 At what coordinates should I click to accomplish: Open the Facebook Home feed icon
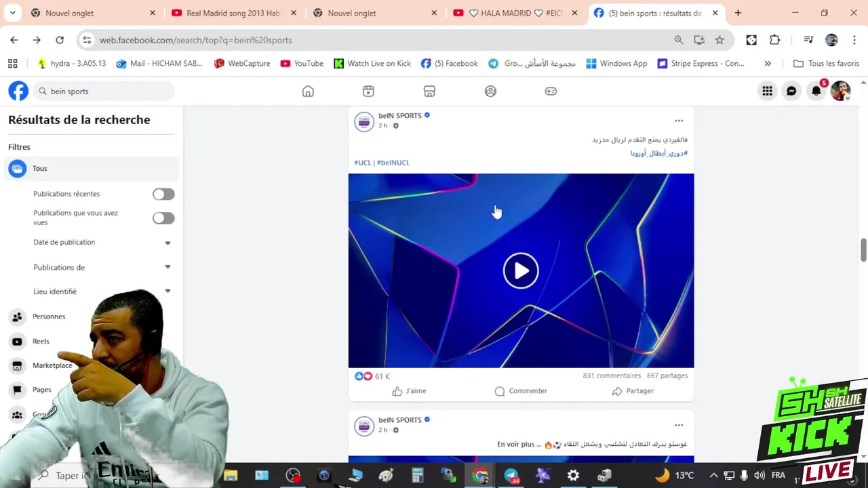pos(308,91)
